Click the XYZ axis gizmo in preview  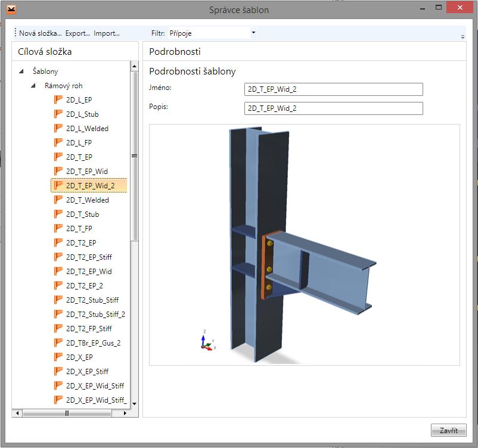click(209, 341)
